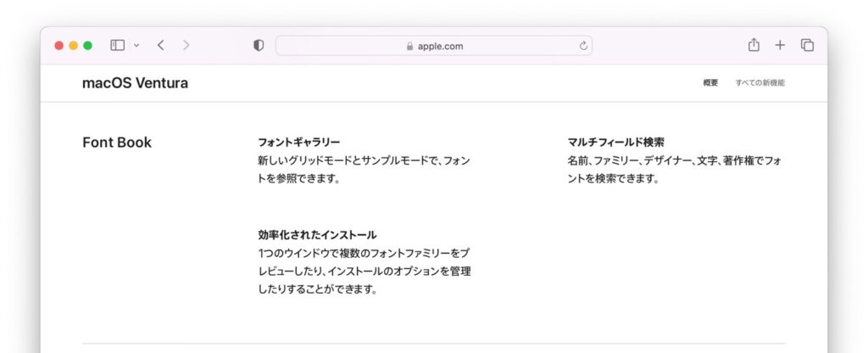The image size is (868, 353).
Task: Go back to the previous page
Action: 160,46
